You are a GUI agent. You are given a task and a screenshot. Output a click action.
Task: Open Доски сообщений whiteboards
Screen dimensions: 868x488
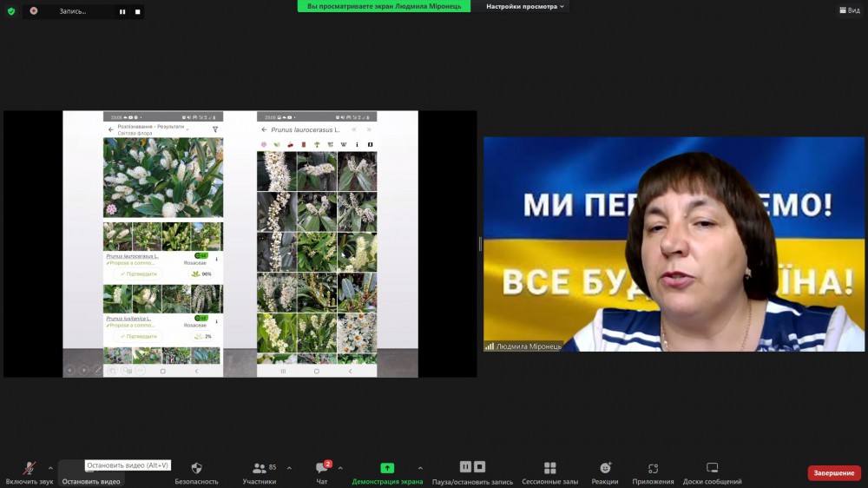(x=712, y=469)
